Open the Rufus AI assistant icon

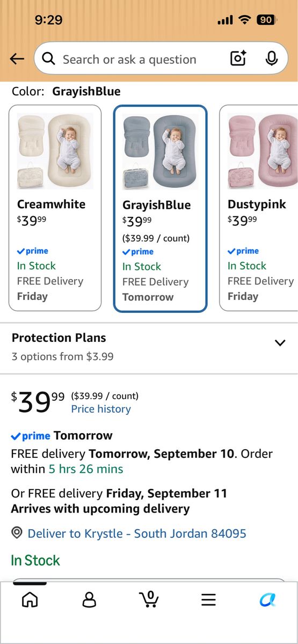pos(267,599)
